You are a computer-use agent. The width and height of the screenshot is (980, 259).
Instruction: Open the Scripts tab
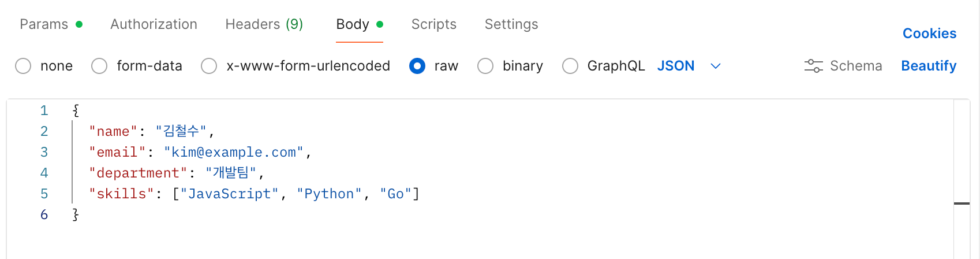[x=433, y=24]
